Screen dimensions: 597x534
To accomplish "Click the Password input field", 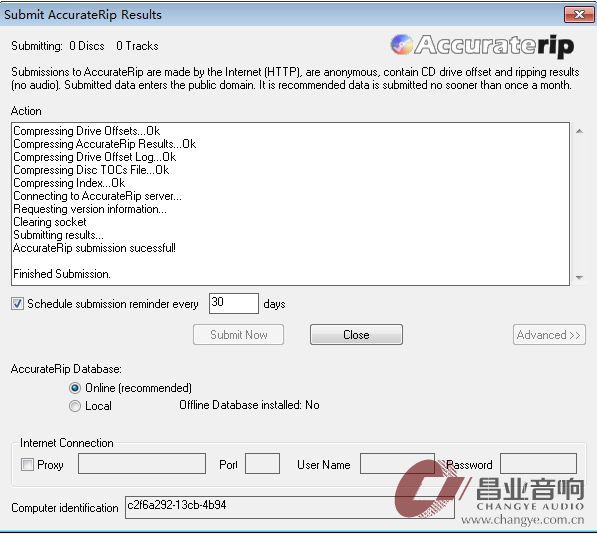I will point(538,464).
